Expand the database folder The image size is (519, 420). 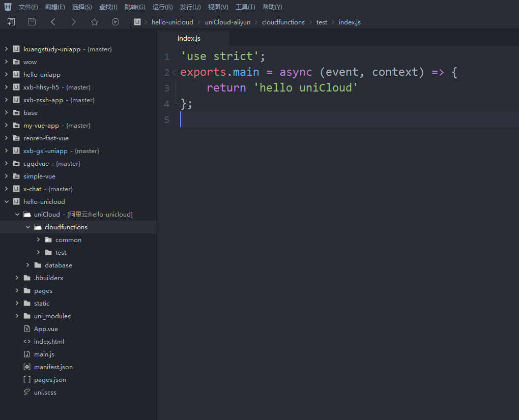pyautogui.click(x=28, y=265)
